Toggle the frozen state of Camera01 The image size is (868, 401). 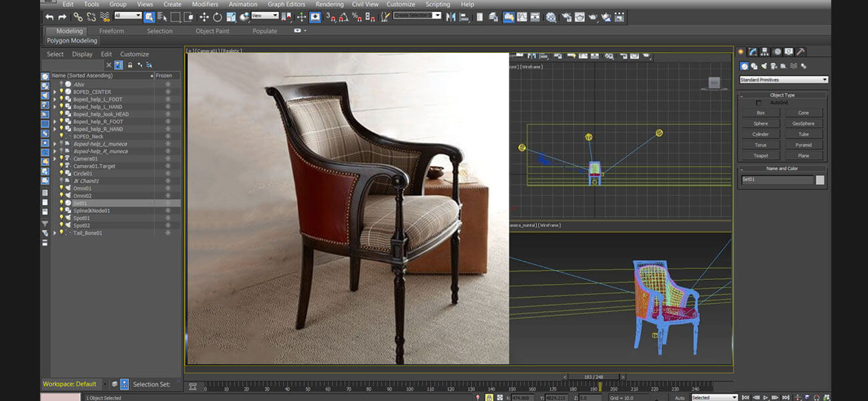(x=168, y=159)
